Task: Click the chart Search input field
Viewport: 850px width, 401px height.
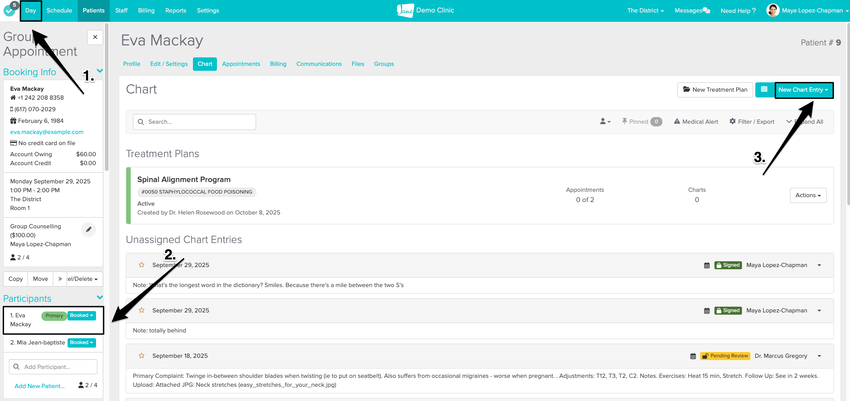Action: coord(195,122)
